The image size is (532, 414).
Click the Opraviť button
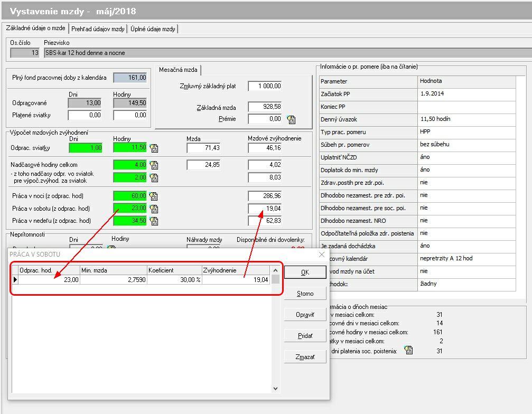coord(305,315)
